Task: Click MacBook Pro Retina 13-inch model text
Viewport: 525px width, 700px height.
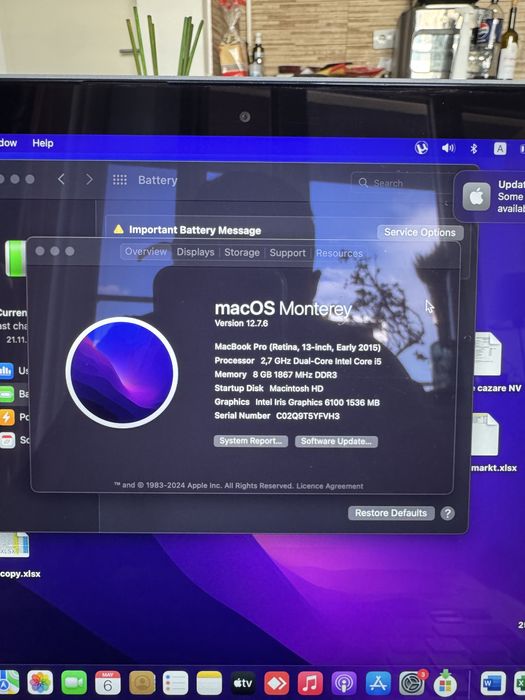Action: pos(298,347)
